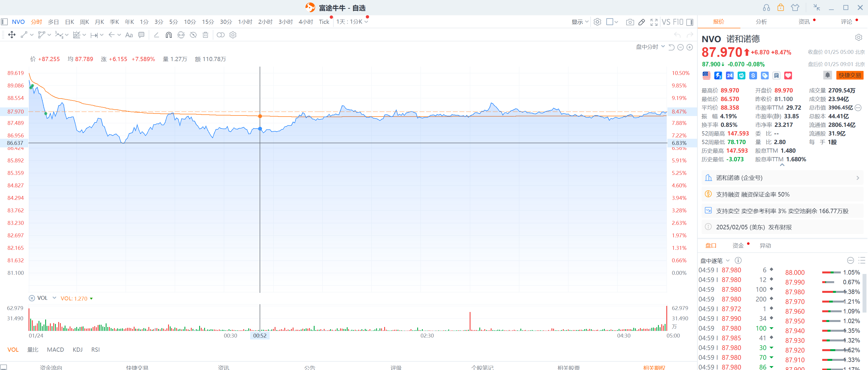Toggle the right quote panel icon
This screenshot has width=868, height=370.
click(690, 22)
